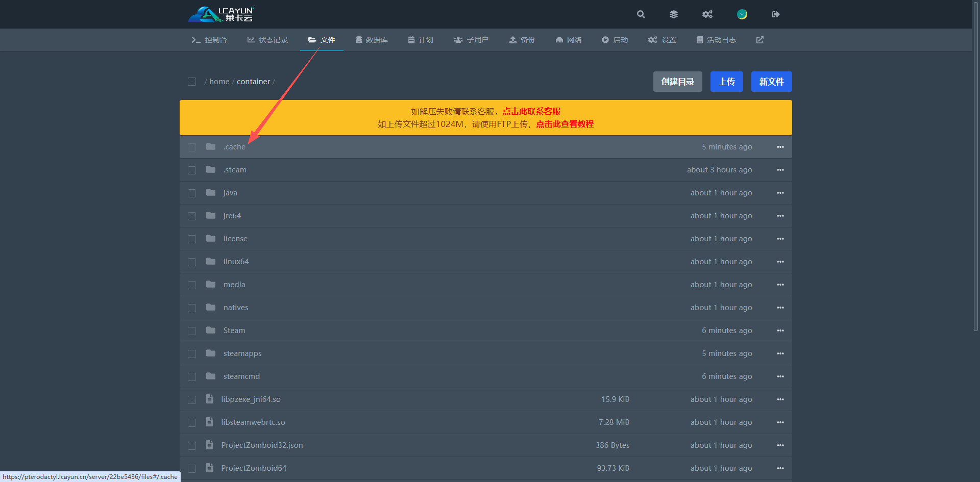Select the java folder checkbox

click(x=192, y=193)
